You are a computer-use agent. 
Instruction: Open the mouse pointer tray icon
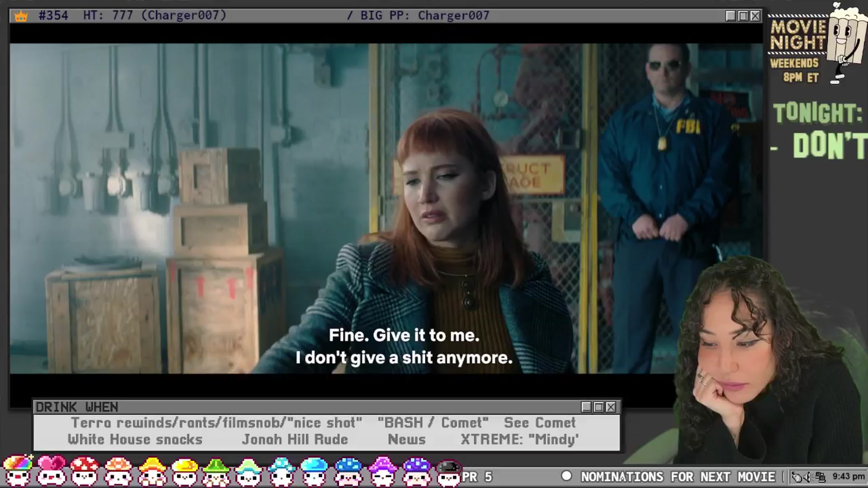[x=797, y=477]
